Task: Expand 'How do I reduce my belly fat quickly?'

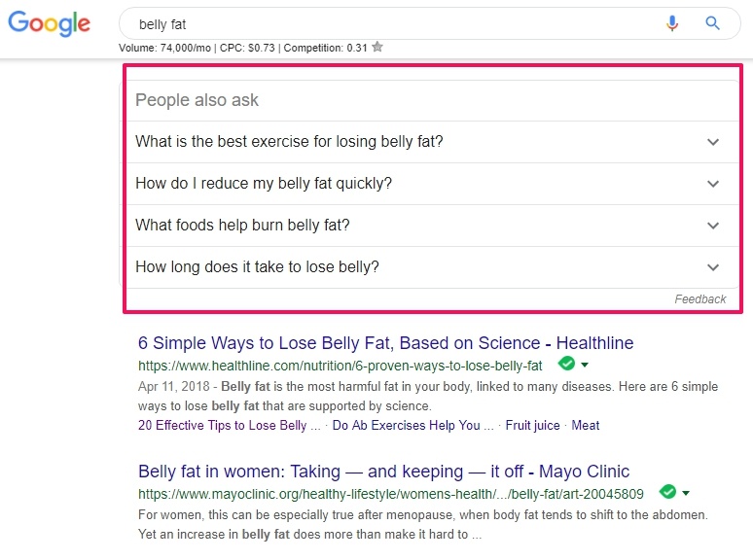Action: click(x=428, y=184)
